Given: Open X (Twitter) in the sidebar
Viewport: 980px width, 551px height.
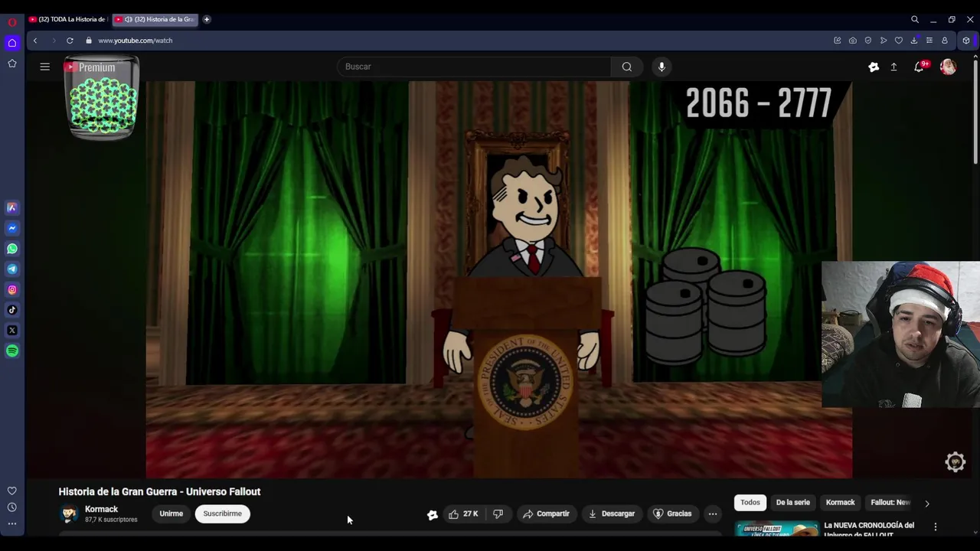Looking at the screenshot, I should 12,331.
